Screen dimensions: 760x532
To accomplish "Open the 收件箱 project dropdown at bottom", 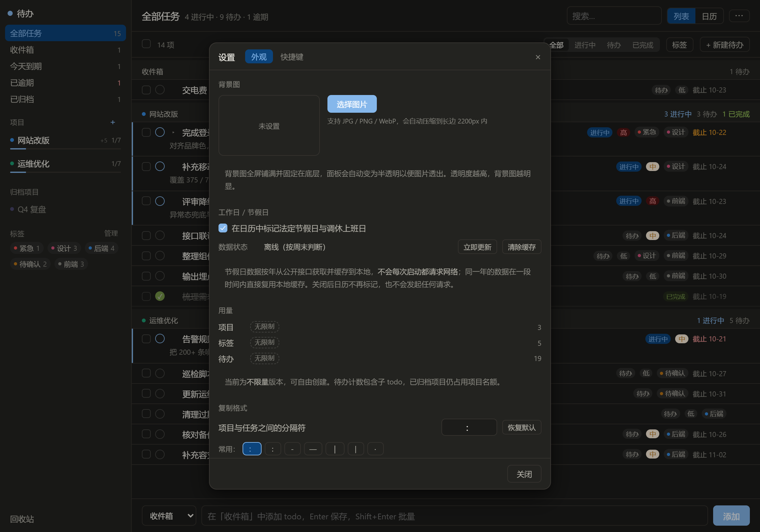I will [x=169, y=516].
